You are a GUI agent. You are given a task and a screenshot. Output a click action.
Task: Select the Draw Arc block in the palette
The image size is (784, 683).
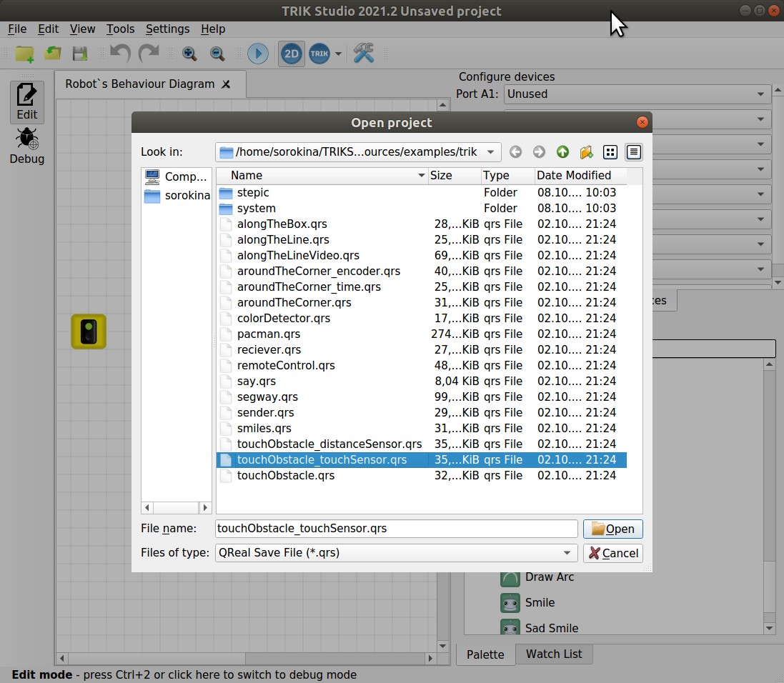coord(537,577)
